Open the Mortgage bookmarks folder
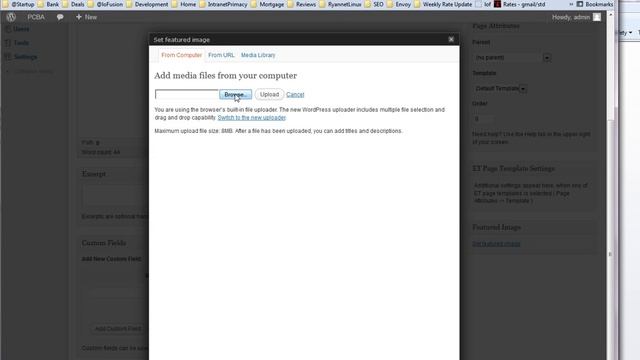 point(267,4)
